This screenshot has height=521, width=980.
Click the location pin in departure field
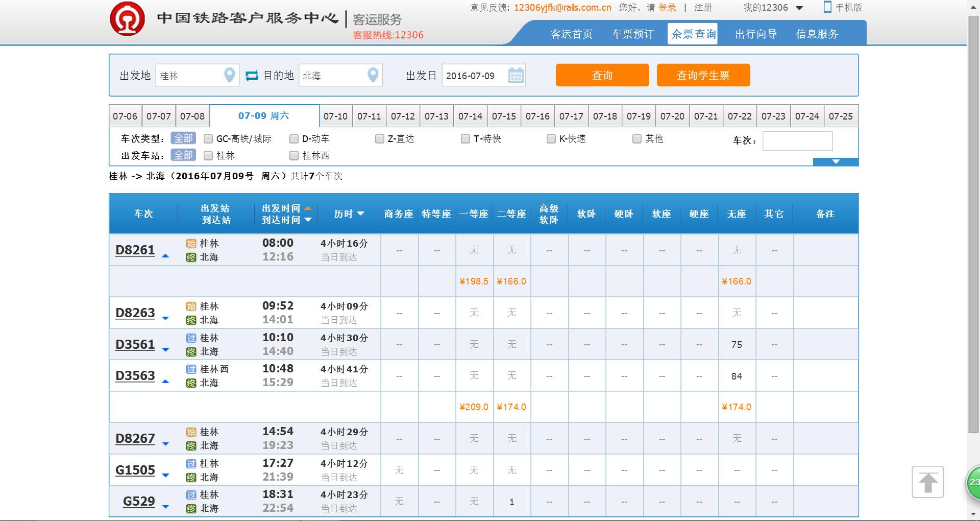(x=230, y=75)
